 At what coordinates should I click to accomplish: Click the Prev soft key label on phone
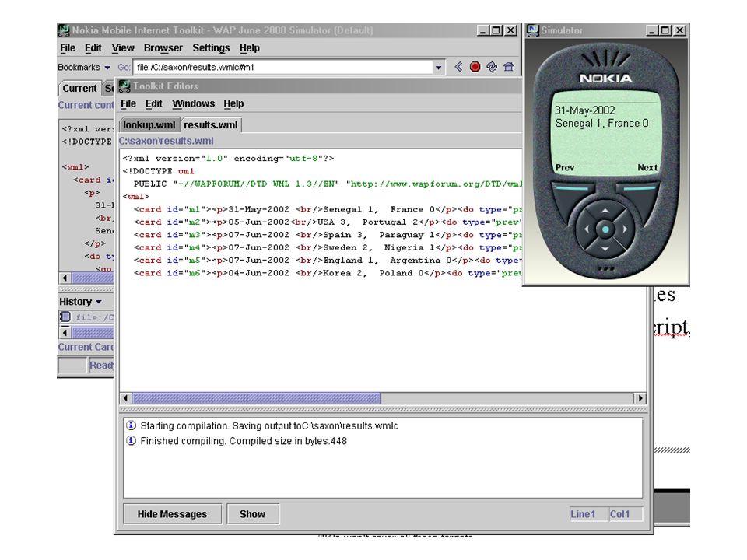pos(565,168)
